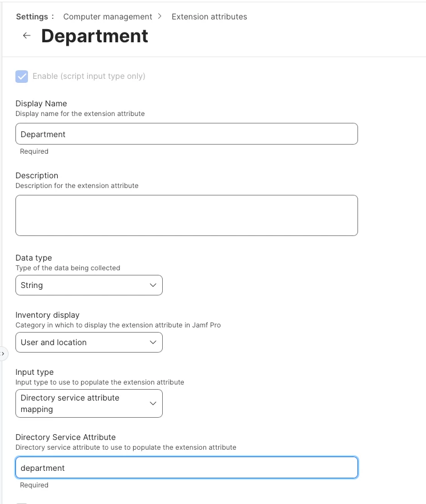
Task: Click the Department page heading
Action: tap(95, 35)
